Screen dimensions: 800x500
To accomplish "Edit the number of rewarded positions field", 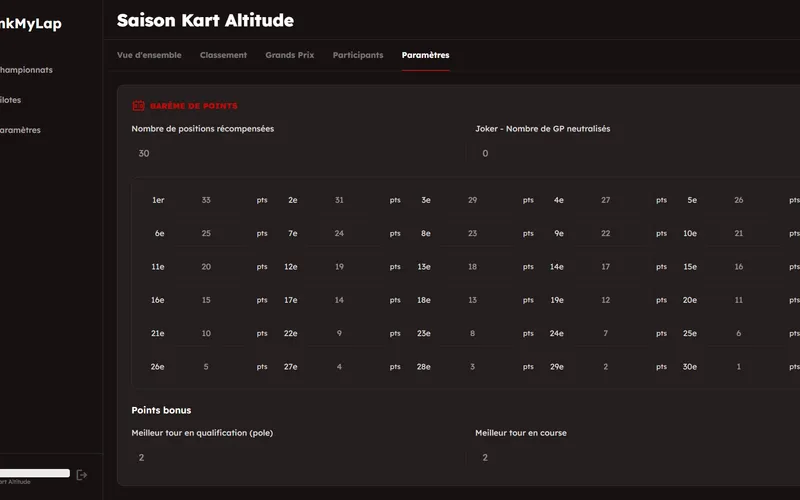I will [x=297, y=153].
